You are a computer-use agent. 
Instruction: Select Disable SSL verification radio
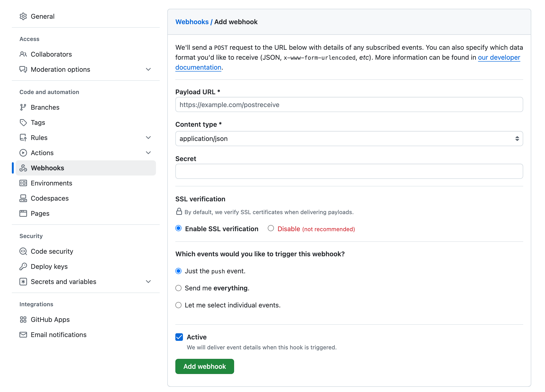tap(271, 228)
